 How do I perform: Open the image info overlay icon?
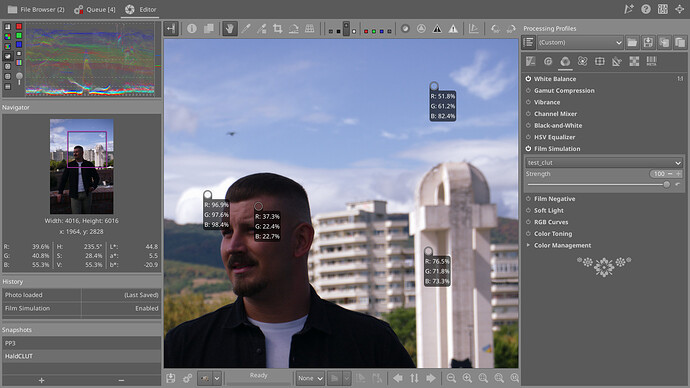click(192, 29)
